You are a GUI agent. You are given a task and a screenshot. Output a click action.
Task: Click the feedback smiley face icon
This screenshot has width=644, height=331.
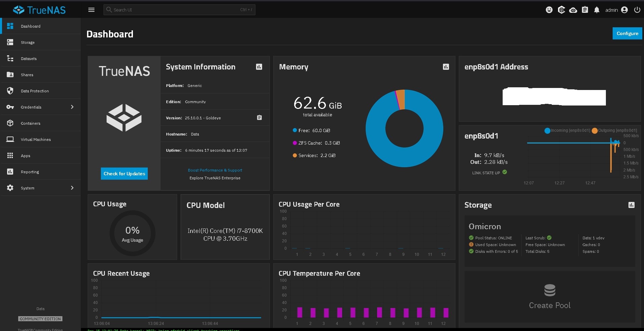pos(549,10)
